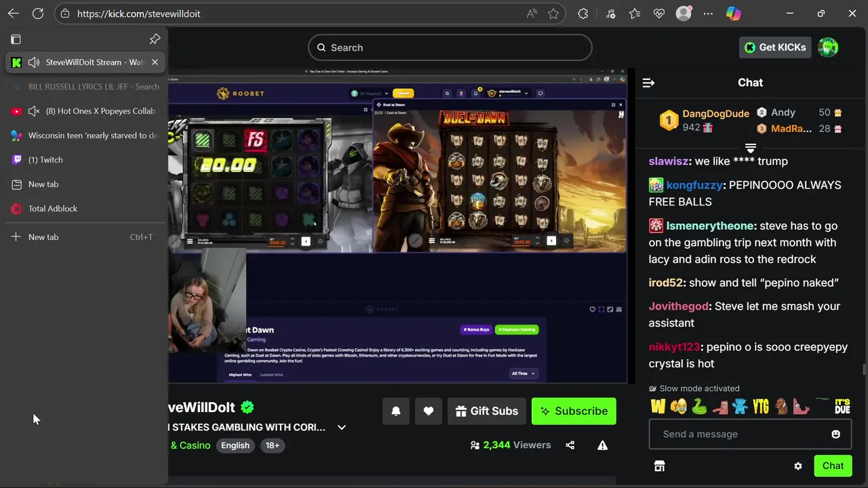Open Jovithegod username in chat

click(678, 306)
